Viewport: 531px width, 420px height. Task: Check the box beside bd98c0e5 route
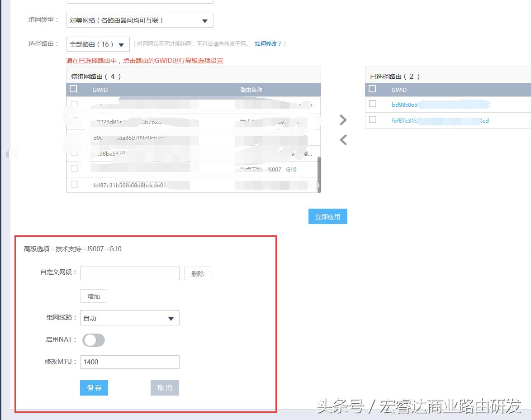[372, 104]
